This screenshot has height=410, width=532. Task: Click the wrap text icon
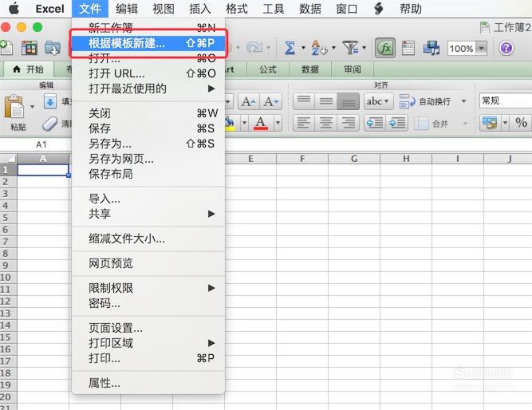tap(407, 101)
